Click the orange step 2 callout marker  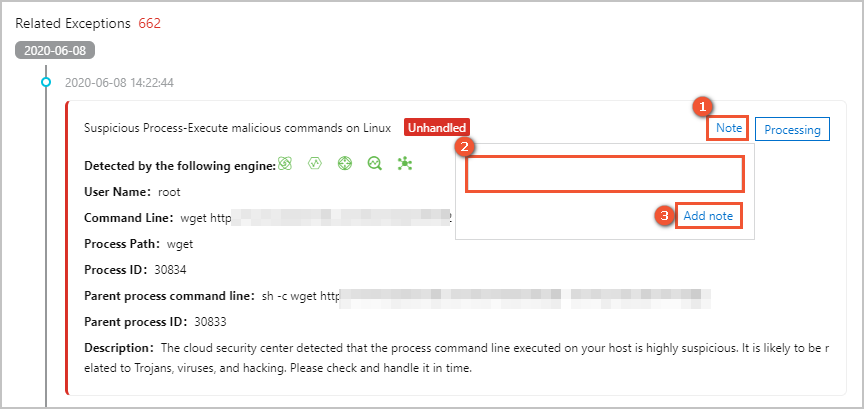click(465, 147)
